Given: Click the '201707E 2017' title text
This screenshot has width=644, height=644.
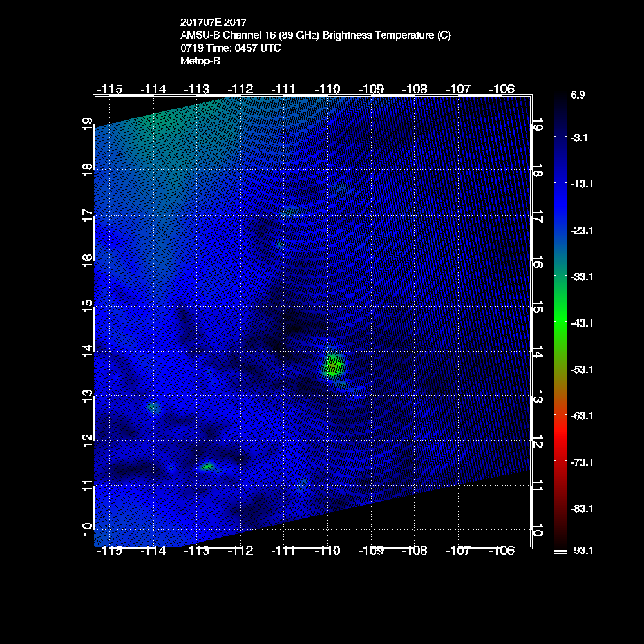Looking at the screenshot, I should pos(213,23).
